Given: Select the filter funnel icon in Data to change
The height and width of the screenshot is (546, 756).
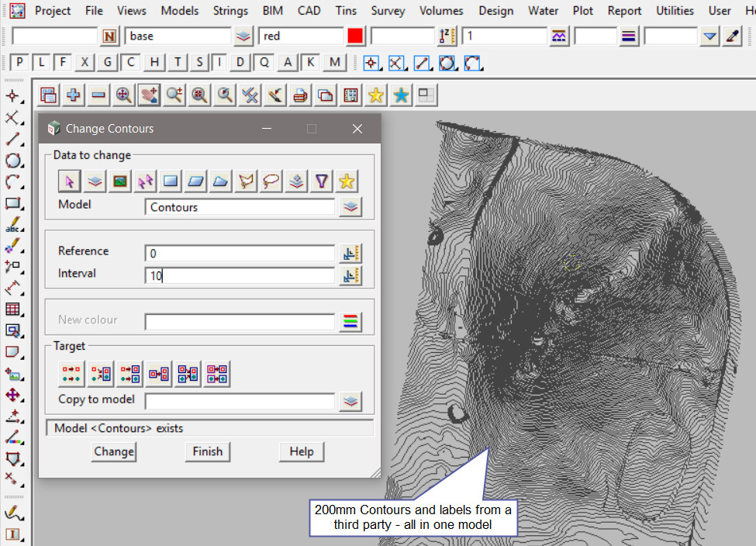Looking at the screenshot, I should (x=322, y=181).
